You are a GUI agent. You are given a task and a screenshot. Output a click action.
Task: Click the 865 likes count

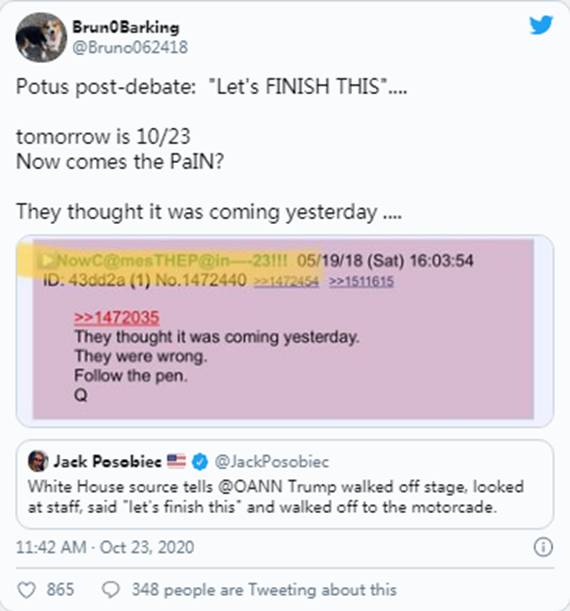(60, 589)
